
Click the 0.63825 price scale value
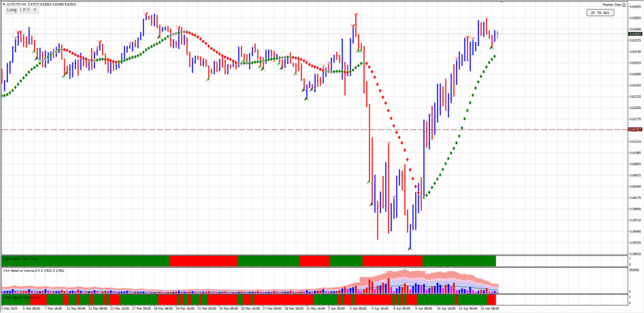pyautogui.click(x=635, y=18)
